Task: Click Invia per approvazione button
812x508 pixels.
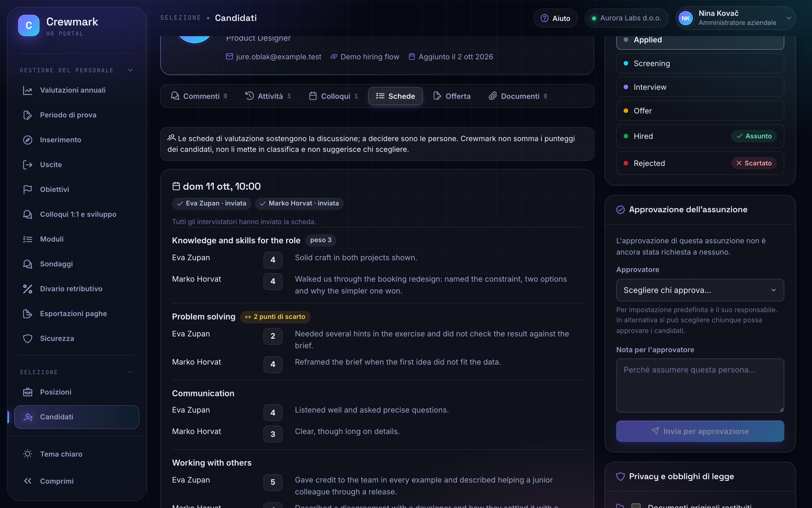Action: pos(700,431)
